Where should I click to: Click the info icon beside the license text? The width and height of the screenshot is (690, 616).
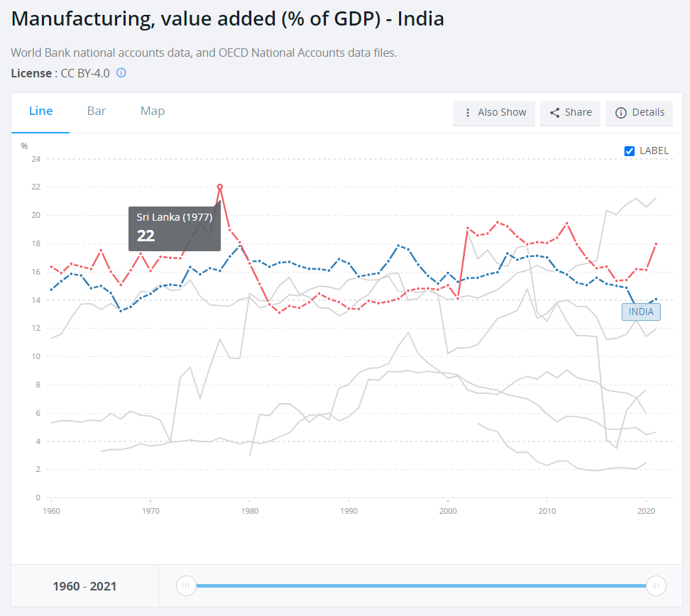coord(121,73)
